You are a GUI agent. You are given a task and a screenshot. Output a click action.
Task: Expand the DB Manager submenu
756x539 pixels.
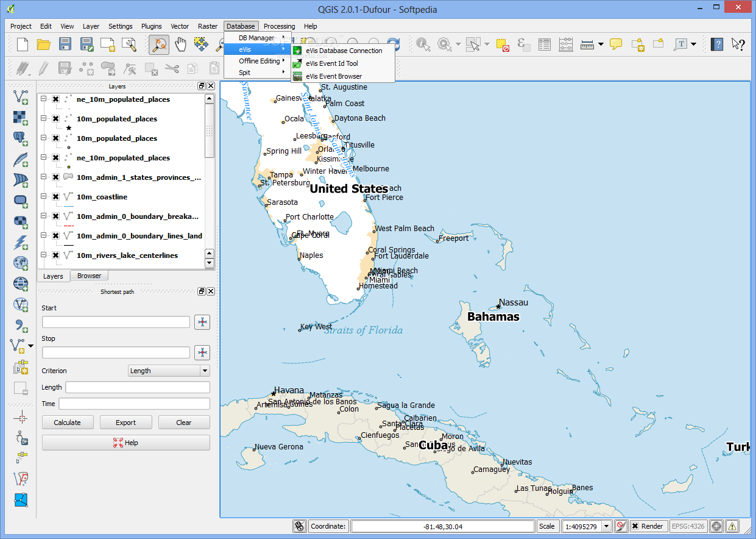tap(257, 38)
